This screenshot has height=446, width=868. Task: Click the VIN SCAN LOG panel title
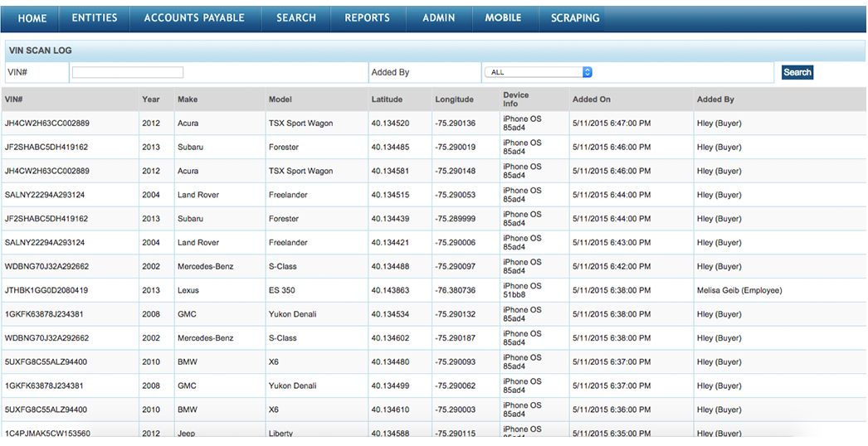tap(41, 51)
